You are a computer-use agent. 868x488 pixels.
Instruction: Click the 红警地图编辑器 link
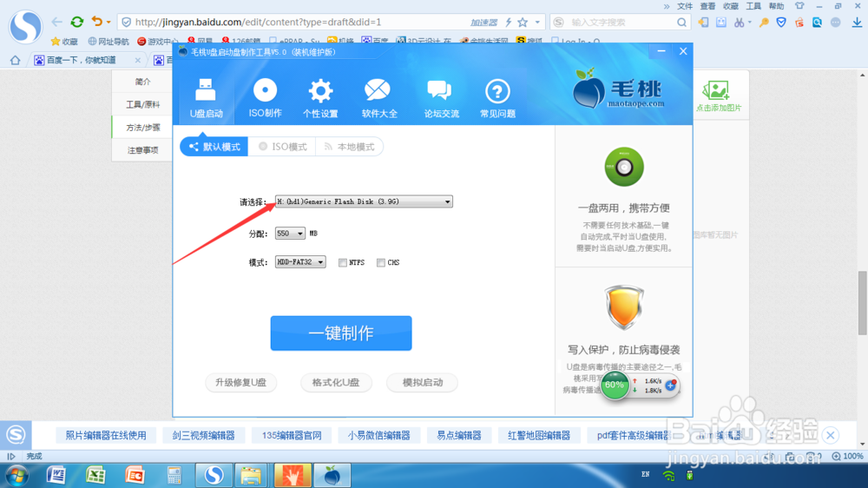click(x=539, y=435)
